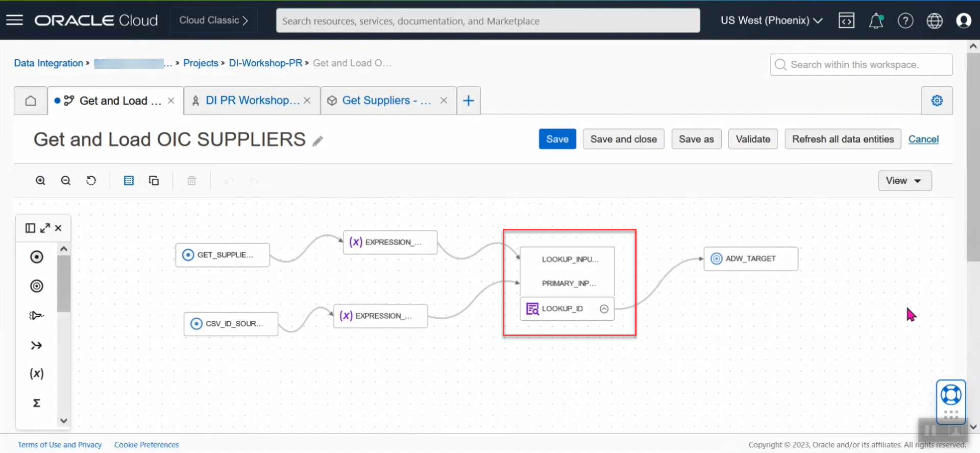Screen dimensions: 980x453
Task: Select the Source operator in palette
Action: tap(37, 257)
